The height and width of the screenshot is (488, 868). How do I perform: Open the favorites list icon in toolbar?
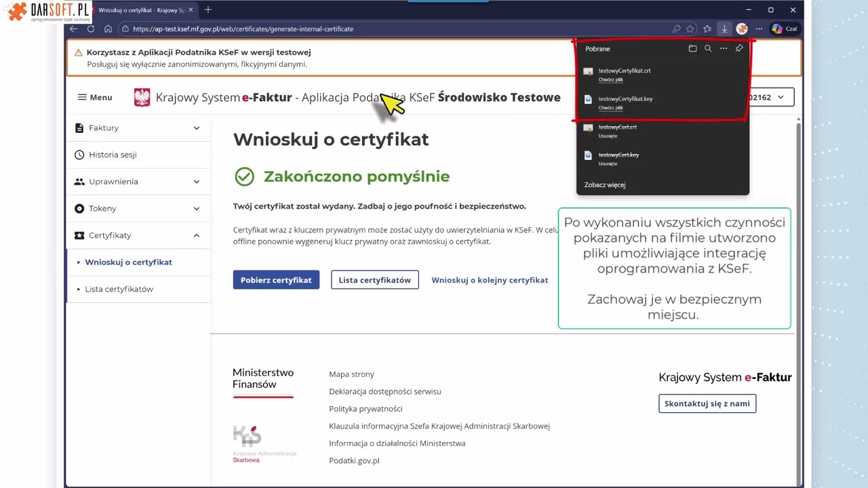click(707, 29)
